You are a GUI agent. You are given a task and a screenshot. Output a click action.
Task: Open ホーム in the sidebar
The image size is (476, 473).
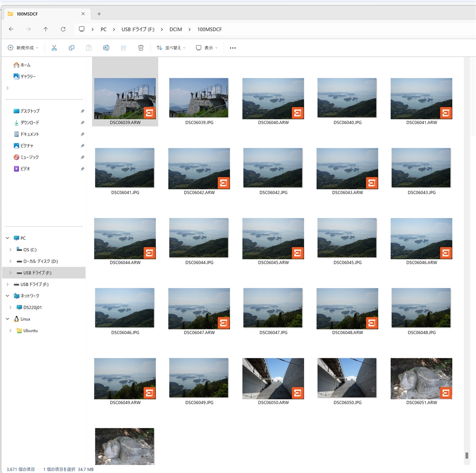pyautogui.click(x=22, y=65)
